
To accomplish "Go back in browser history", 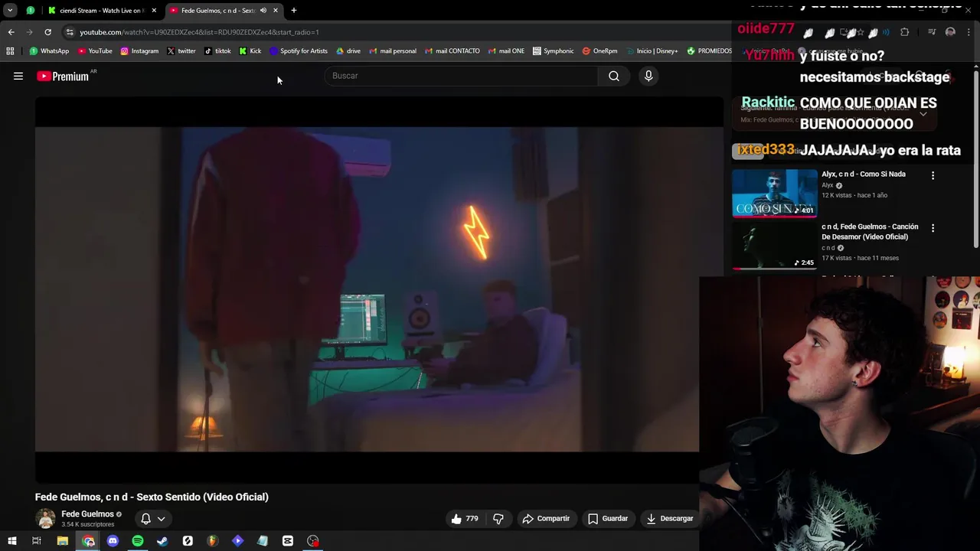I will tap(11, 32).
